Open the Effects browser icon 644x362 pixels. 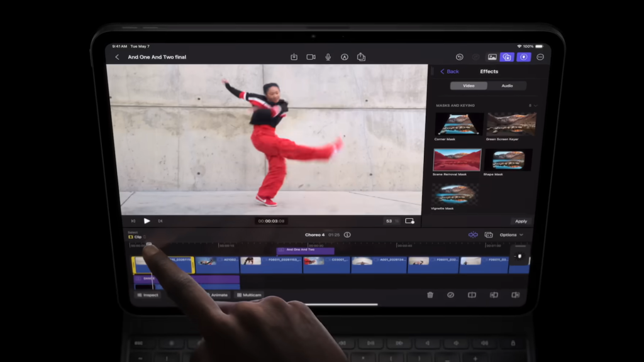point(507,57)
